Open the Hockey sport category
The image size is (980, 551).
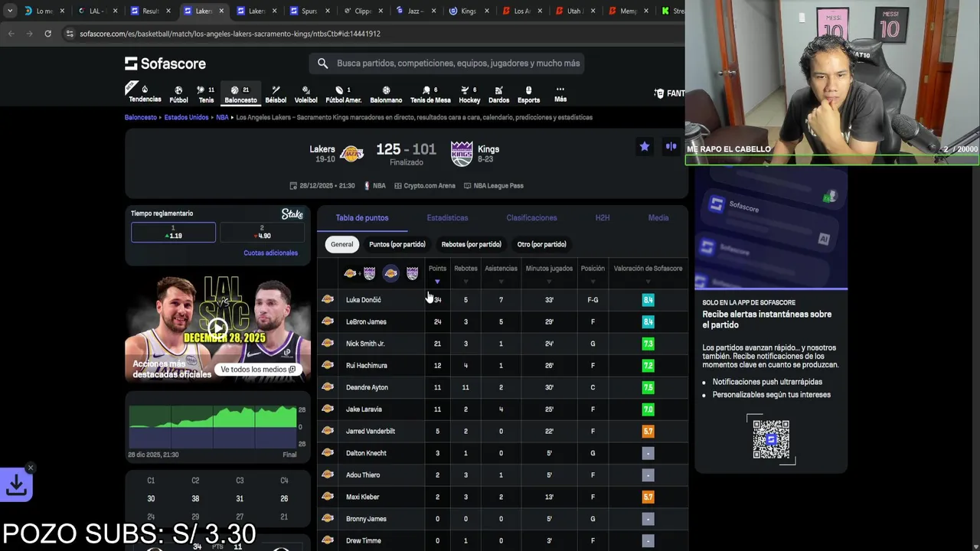(x=469, y=94)
